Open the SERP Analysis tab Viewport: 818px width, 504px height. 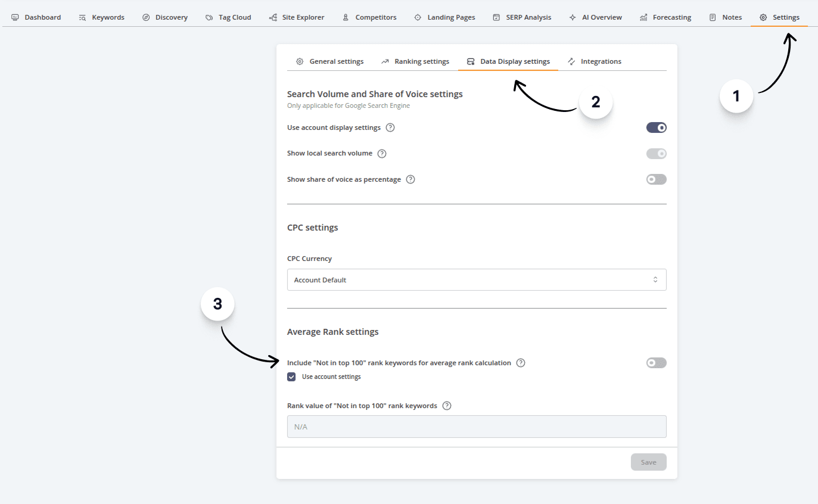pyautogui.click(x=522, y=17)
